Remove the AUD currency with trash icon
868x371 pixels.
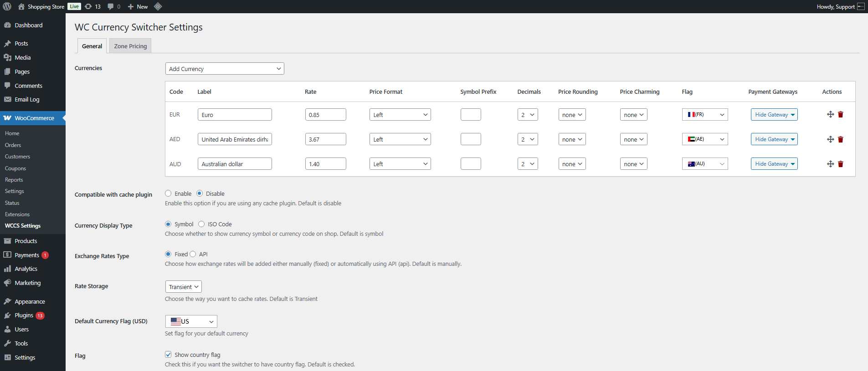[841, 164]
